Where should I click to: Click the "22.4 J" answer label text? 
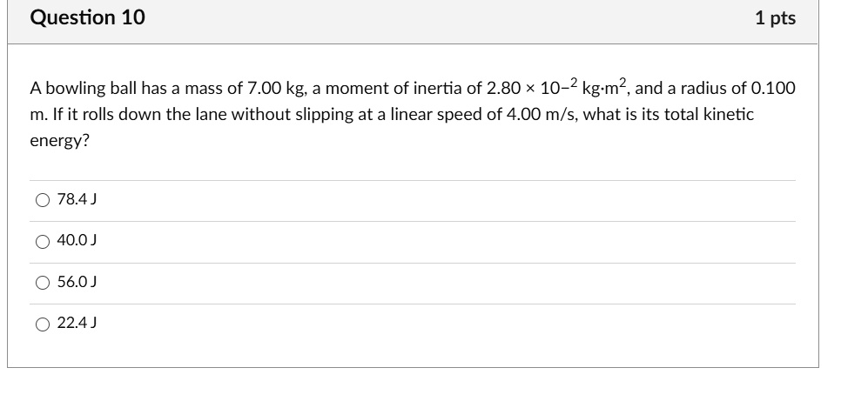[x=77, y=323]
